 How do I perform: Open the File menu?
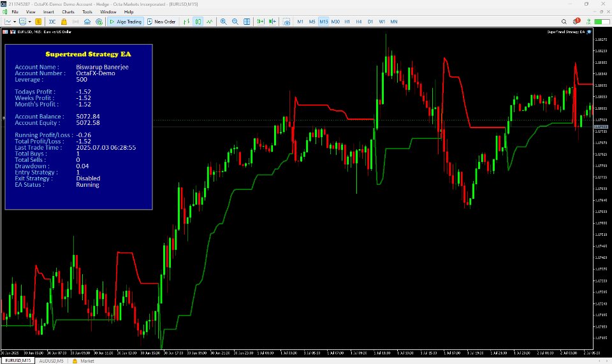(15, 12)
